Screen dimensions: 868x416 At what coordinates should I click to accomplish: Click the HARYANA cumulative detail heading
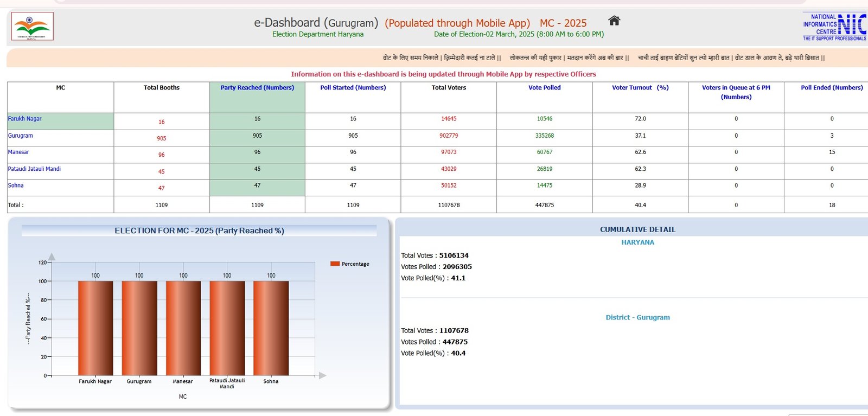tap(637, 242)
